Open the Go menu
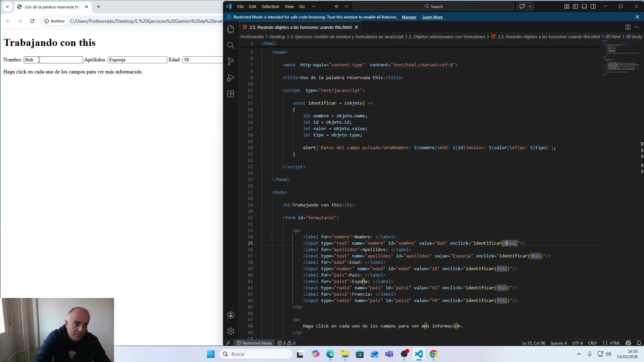644x362 pixels. tap(302, 6)
